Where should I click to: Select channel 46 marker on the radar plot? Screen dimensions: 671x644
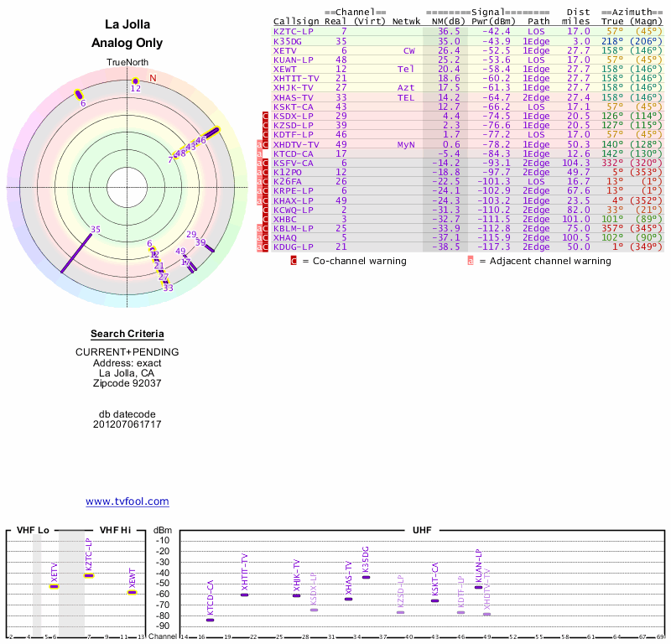tap(209, 134)
